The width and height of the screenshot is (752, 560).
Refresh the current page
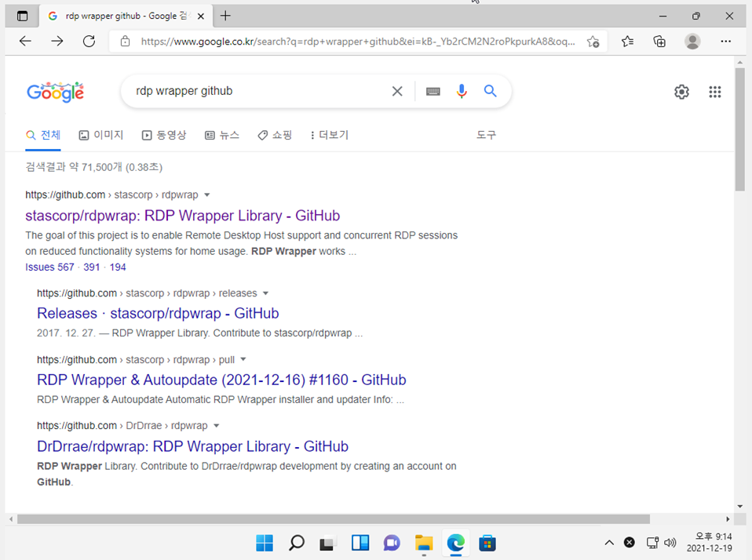[x=89, y=42]
